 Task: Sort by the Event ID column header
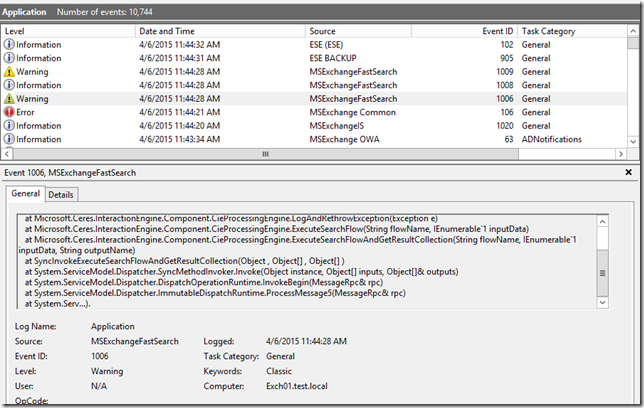click(x=464, y=31)
